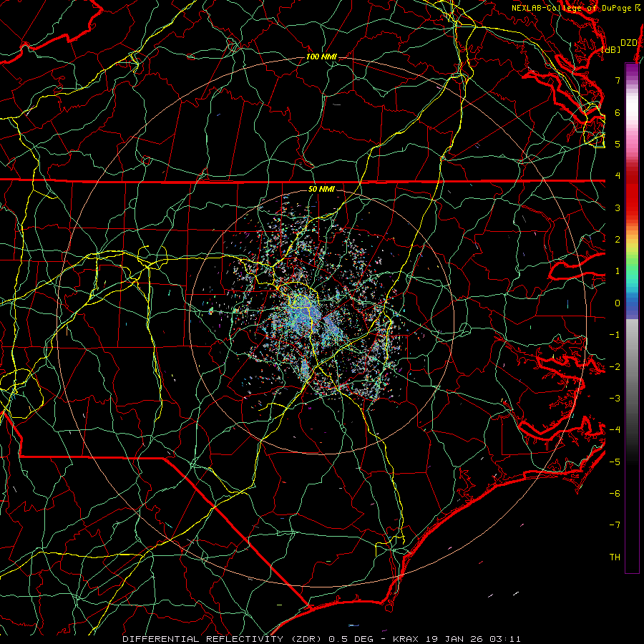Pick the purple top segment of color bar

tap(632, 70)
